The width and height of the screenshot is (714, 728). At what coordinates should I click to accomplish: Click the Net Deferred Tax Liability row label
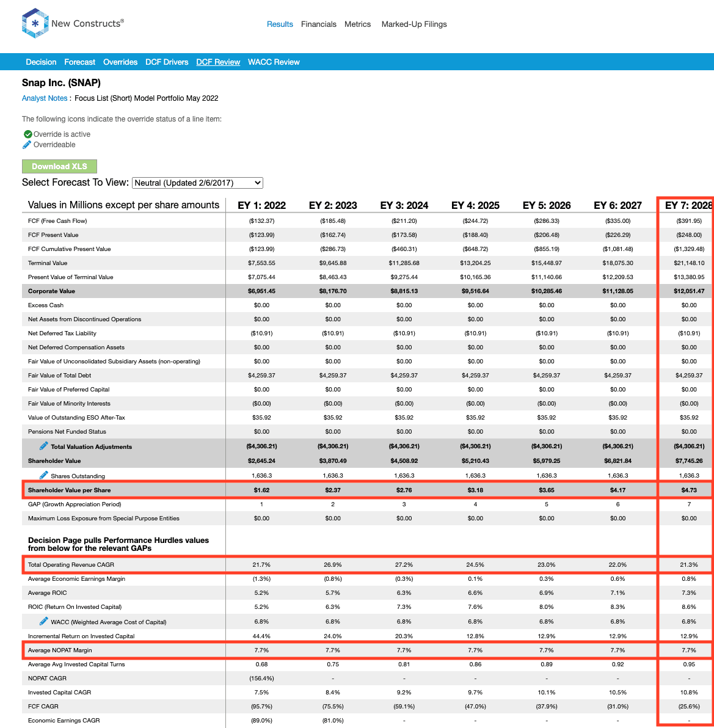click(x=62, y=333)
